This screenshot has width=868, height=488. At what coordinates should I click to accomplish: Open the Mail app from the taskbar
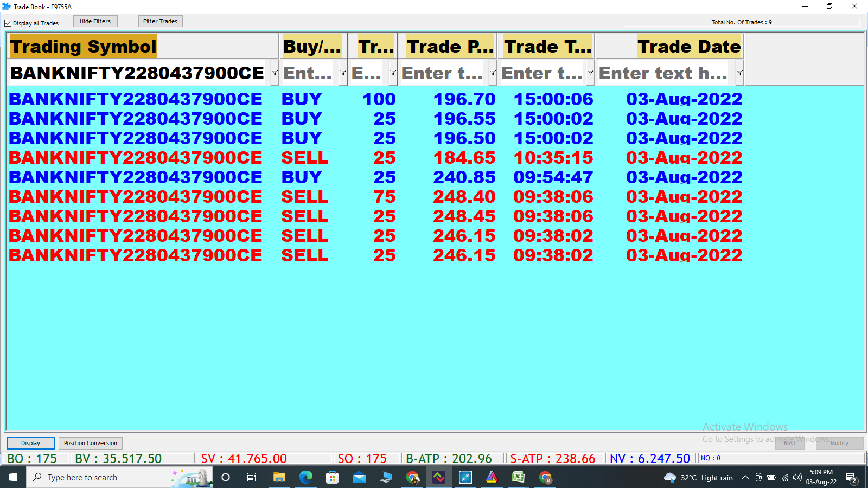click(359, 477)
